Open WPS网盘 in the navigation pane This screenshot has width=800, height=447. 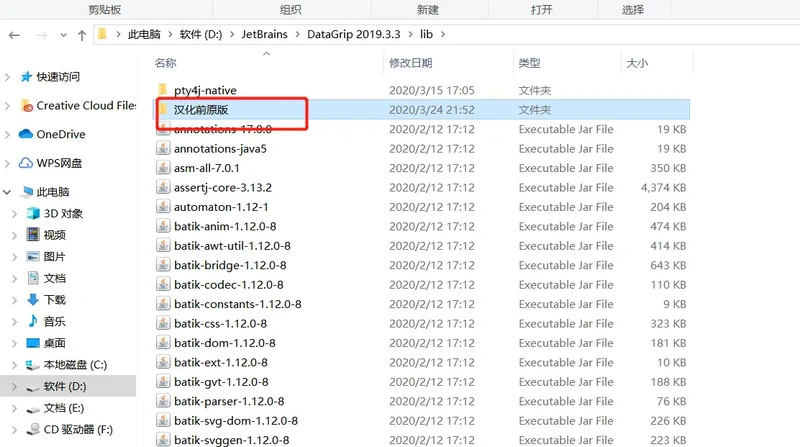click(x=26, y=163)
